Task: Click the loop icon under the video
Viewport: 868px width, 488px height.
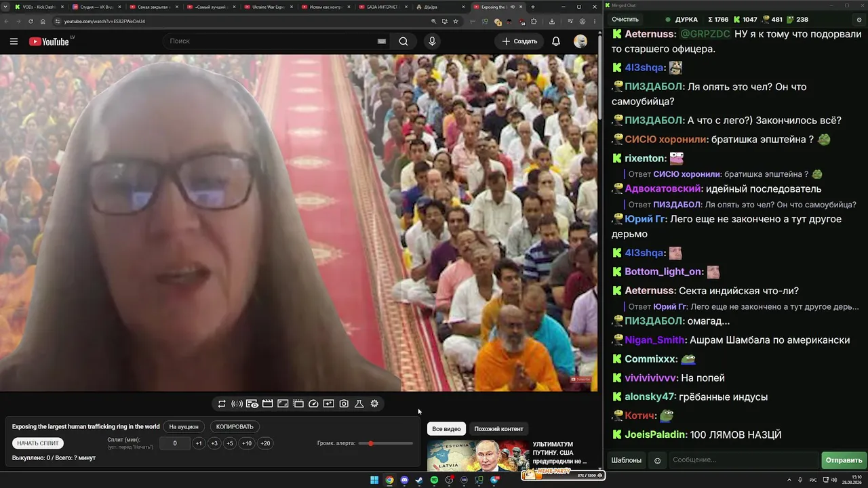Action: pos(222,404)
